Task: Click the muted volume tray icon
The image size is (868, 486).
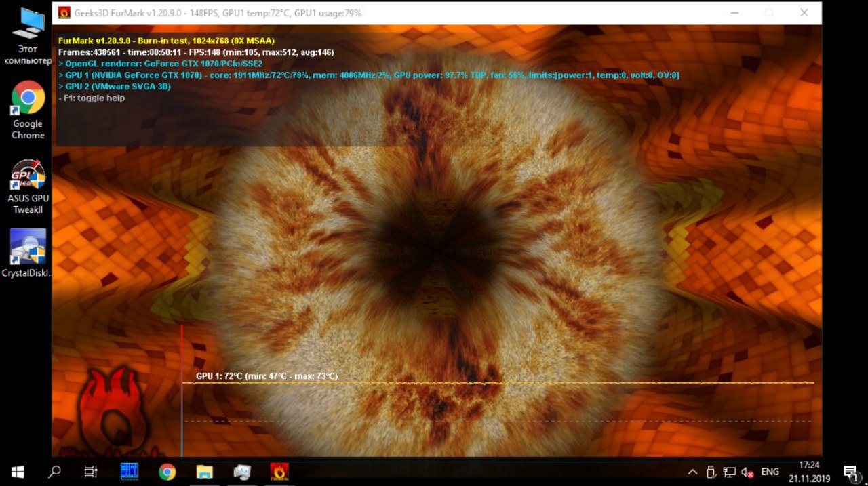Action: [x=748, y=472]
